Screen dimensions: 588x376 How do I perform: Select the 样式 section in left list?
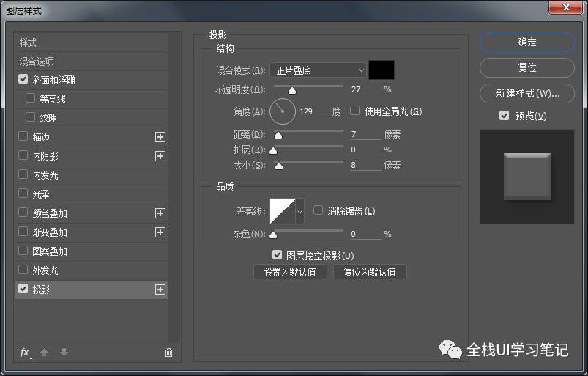point(92,43)
